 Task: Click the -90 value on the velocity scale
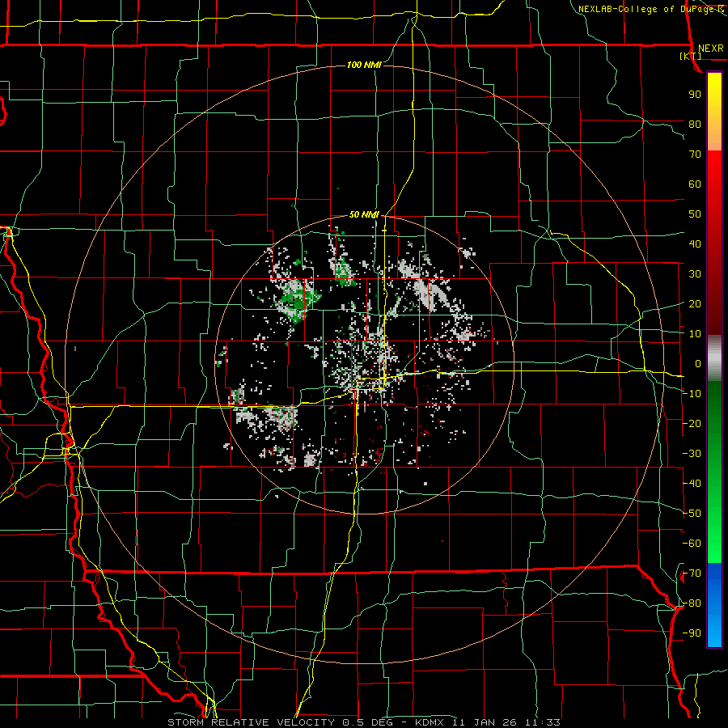[x=692, y=633]
